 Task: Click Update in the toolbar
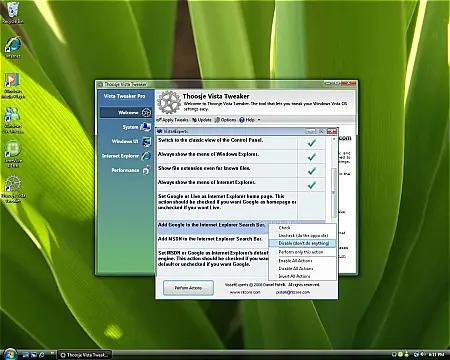pos(201,120)
